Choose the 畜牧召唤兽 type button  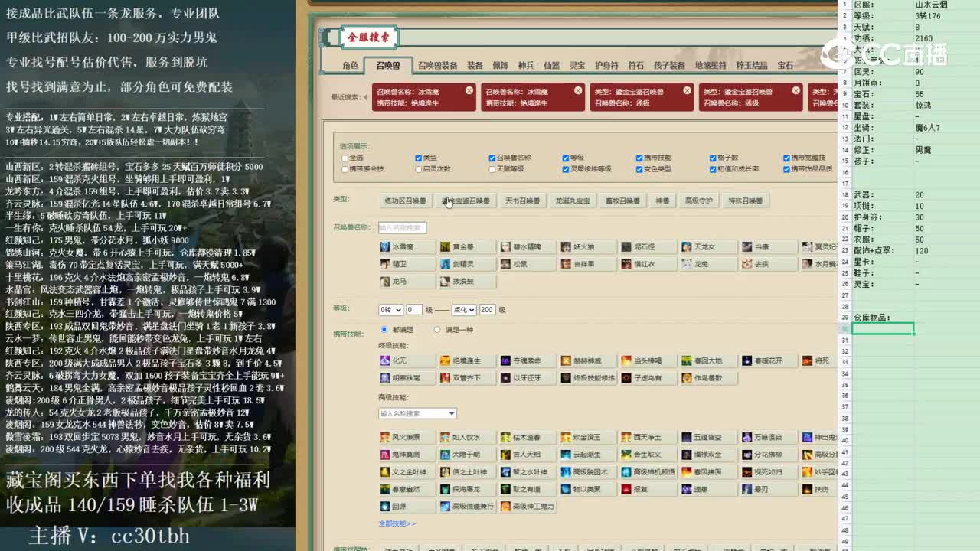point(622,201)
